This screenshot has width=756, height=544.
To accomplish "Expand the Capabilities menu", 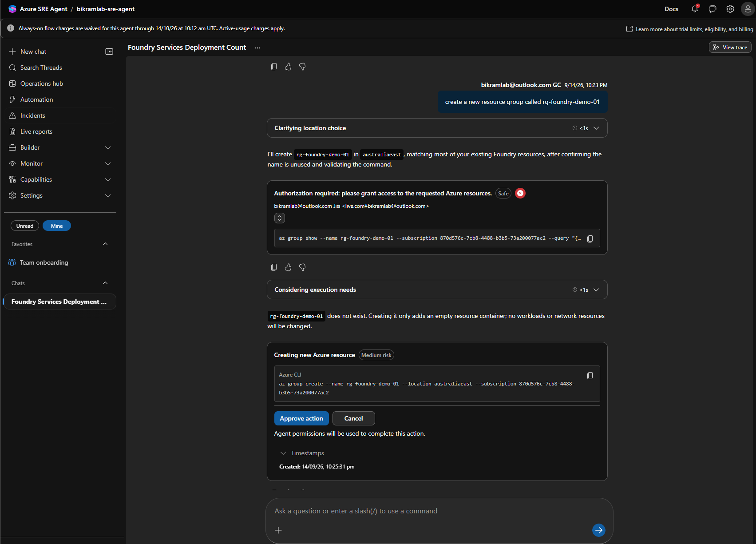I will (x=60, y=179).
